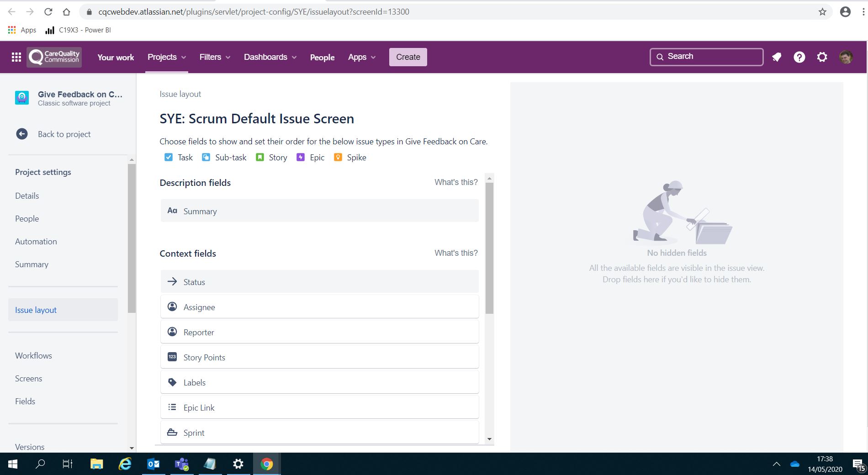The image size is (868, 475).
Task: Click the 123 icon of Story Points
Action: [x=172, y=357]
